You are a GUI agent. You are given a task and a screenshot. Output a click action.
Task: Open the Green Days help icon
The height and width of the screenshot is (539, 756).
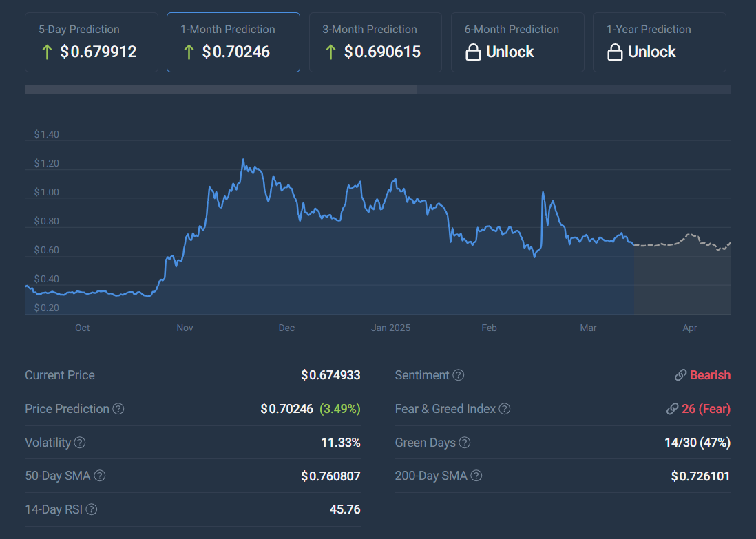[x=464, y=443]
